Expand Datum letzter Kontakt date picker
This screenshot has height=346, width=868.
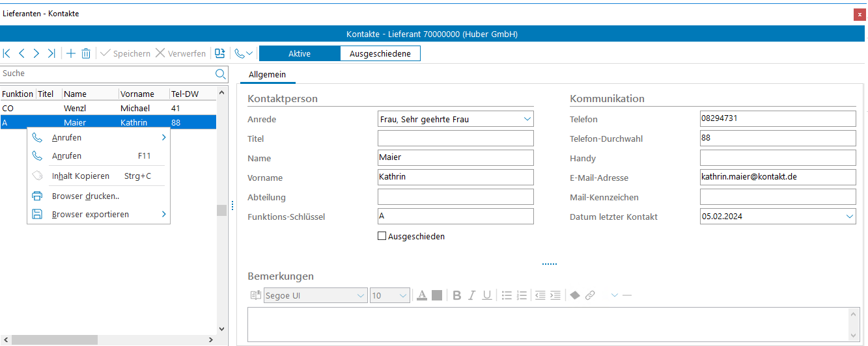pyautogui.click(x=849, y=217)
